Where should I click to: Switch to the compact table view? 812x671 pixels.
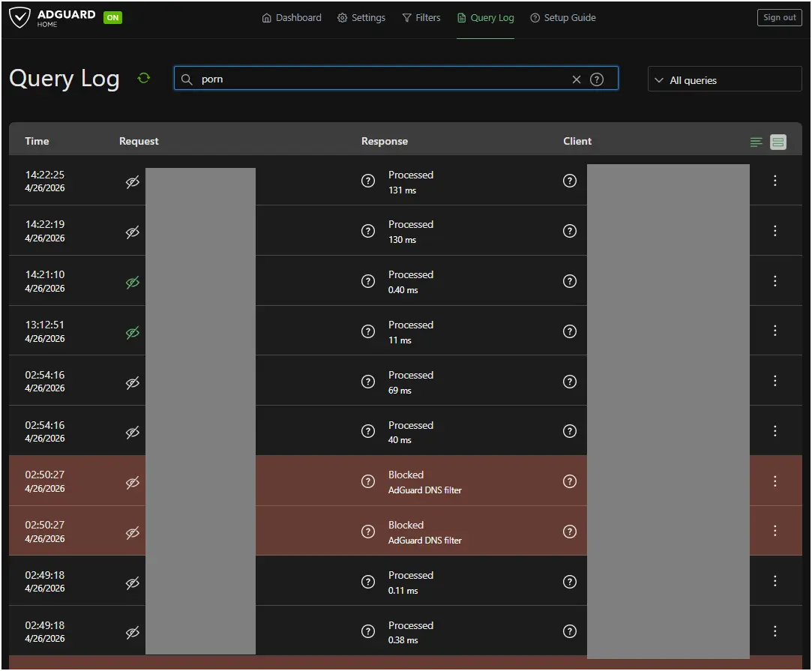click(756, 142)
